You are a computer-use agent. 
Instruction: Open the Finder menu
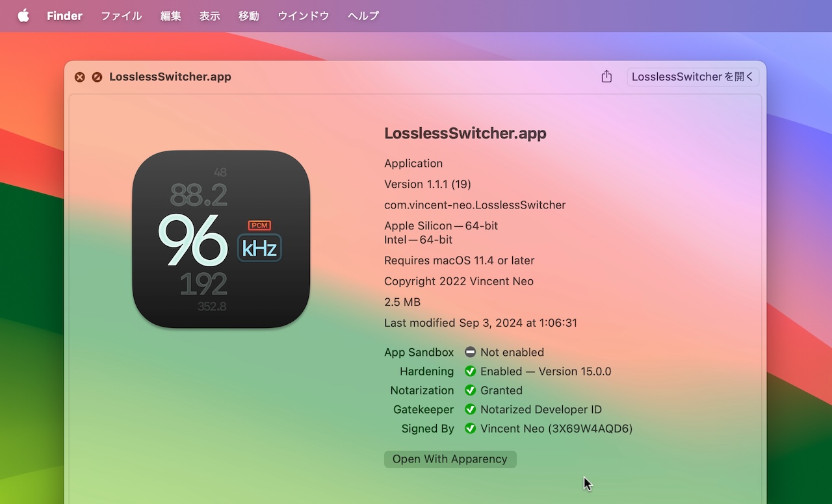[64, 16]
